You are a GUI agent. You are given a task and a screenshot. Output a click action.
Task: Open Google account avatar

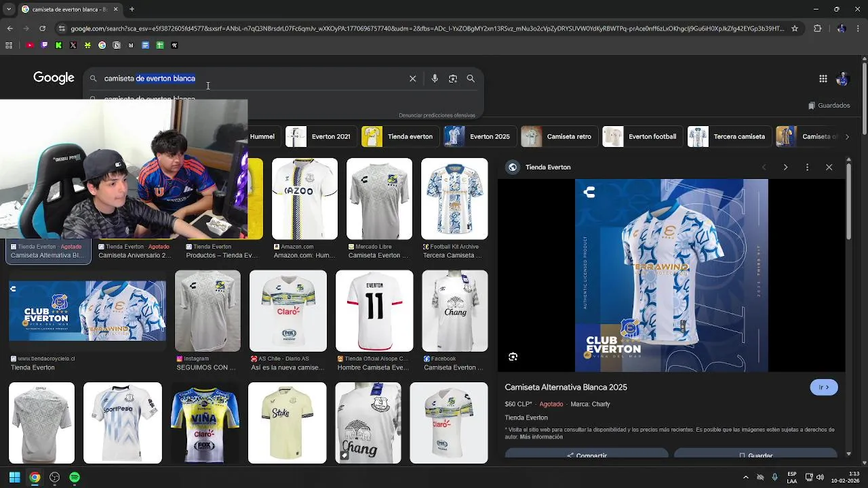click(842, 79)
